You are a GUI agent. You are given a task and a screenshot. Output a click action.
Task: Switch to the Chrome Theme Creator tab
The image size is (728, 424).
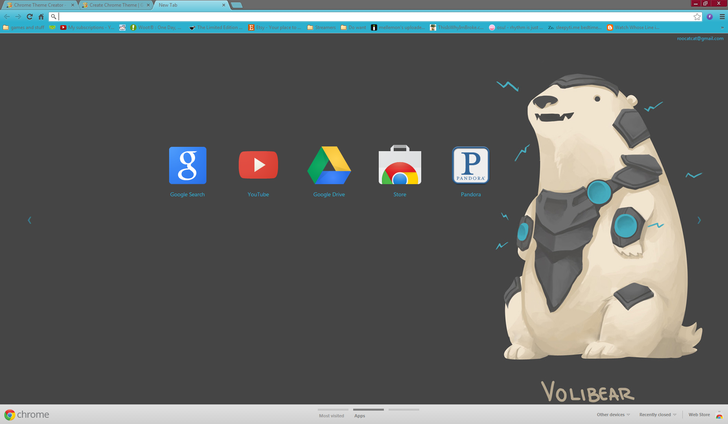38,5
